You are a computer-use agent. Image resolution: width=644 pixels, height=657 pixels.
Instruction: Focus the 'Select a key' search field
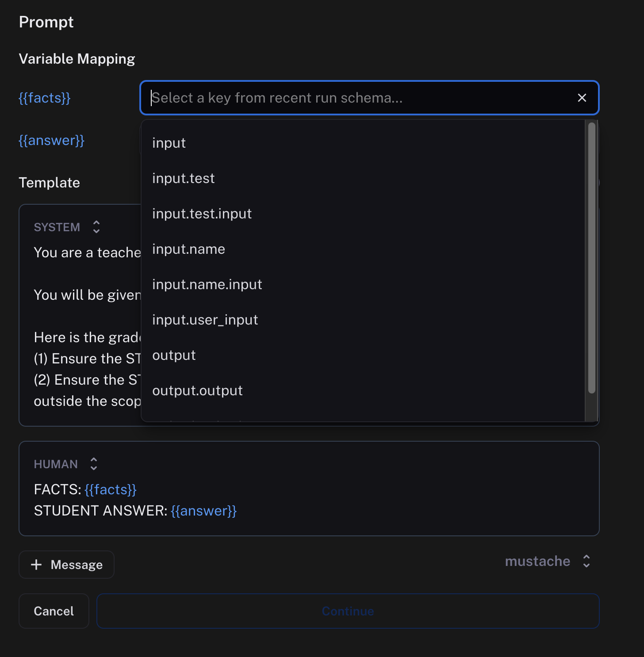(354, 98)
